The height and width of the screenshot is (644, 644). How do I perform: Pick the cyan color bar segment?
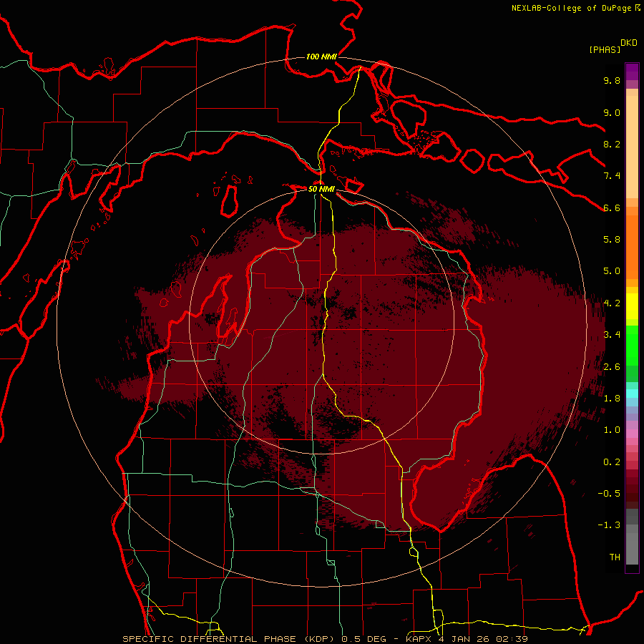pyautogui.click(x=632, y=394)
